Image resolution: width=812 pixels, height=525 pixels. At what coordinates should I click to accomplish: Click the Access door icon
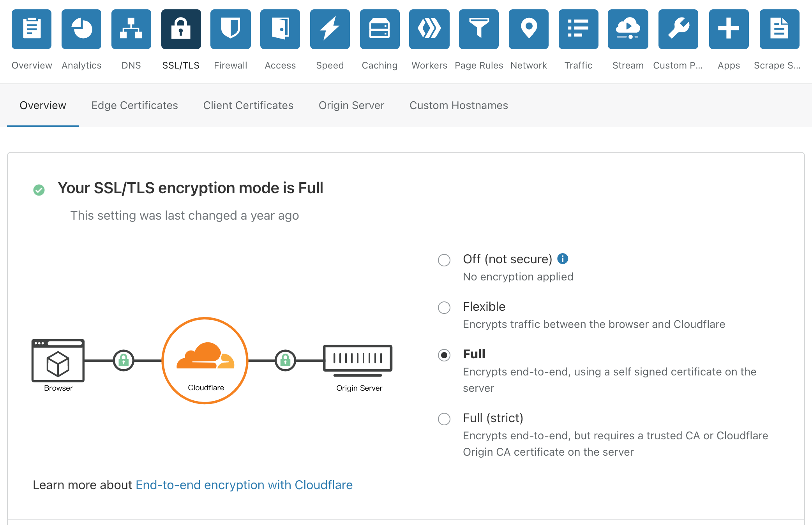280,29
